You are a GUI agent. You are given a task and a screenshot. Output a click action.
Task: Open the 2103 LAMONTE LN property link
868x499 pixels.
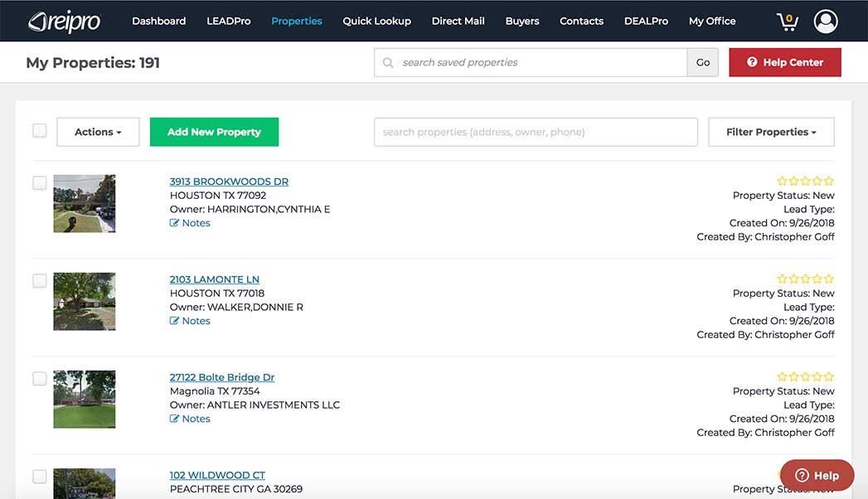pyautogui.click(x=214, y=279)
